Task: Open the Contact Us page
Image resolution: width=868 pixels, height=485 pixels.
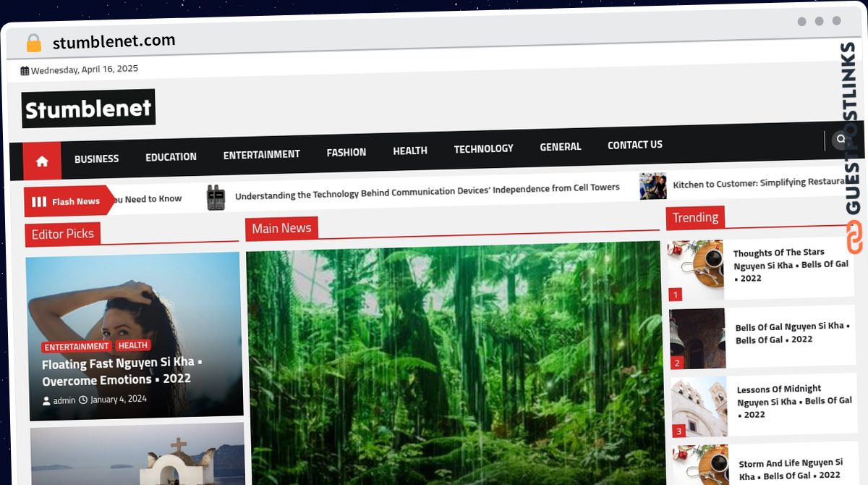Action: (634, 145)
